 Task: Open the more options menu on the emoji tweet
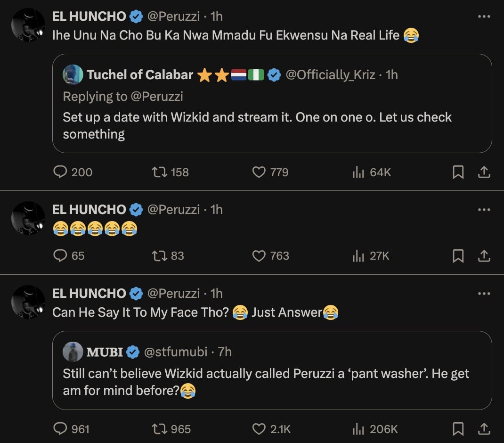pos(484,209)
